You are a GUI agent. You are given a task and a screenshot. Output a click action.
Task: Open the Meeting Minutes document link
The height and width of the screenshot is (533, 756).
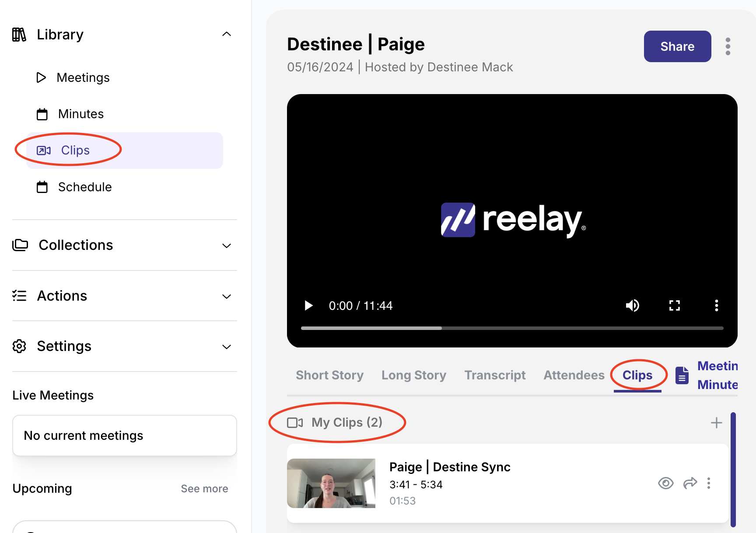tap(717, 375)
